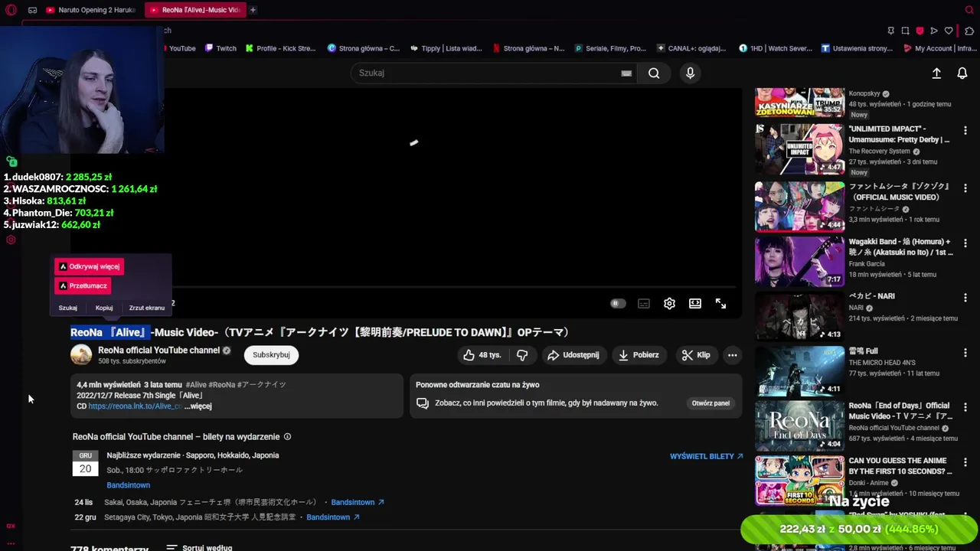The width and height of the screenshot is (980, 551).
Task: Open options menu for UNLIMITED IMPACT video
Action: click(965, 131)
